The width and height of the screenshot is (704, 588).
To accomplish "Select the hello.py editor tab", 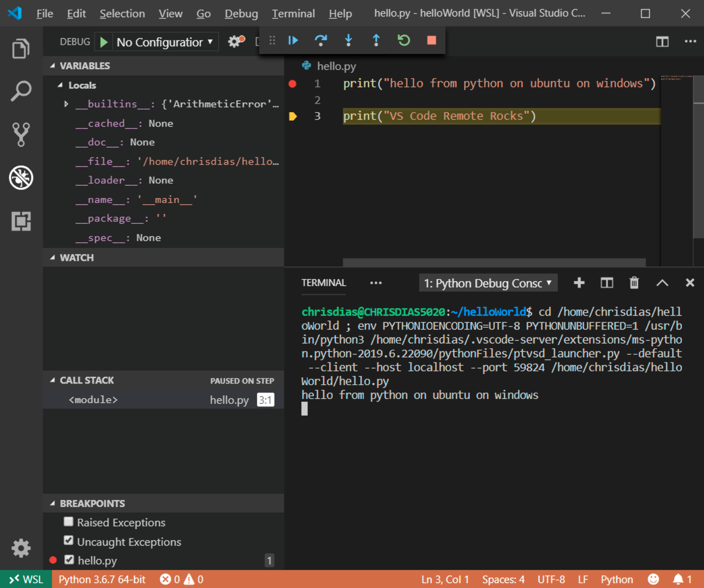I will coord(329,66).
